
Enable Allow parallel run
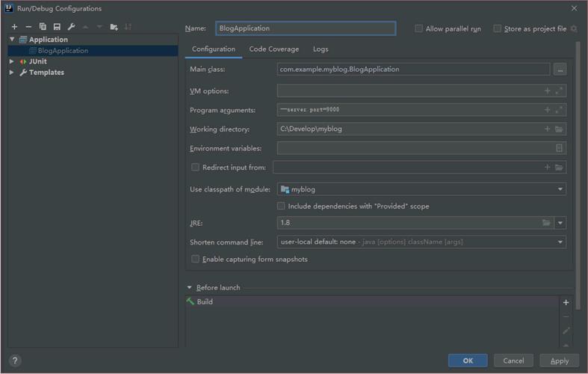pos(418,28)
